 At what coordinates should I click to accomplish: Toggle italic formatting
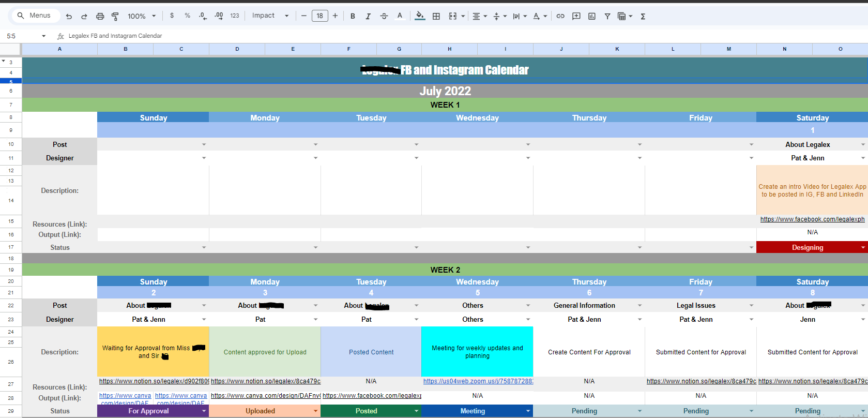point(368,16)
